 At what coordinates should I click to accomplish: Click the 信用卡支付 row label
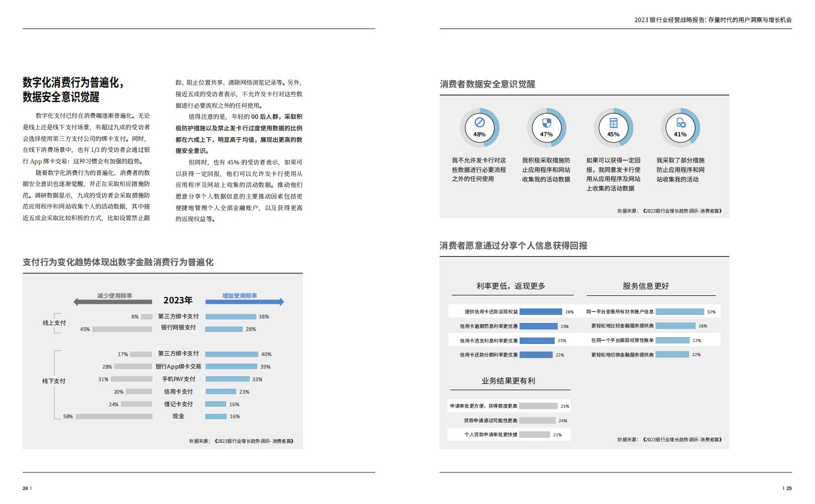coord(179,392)
